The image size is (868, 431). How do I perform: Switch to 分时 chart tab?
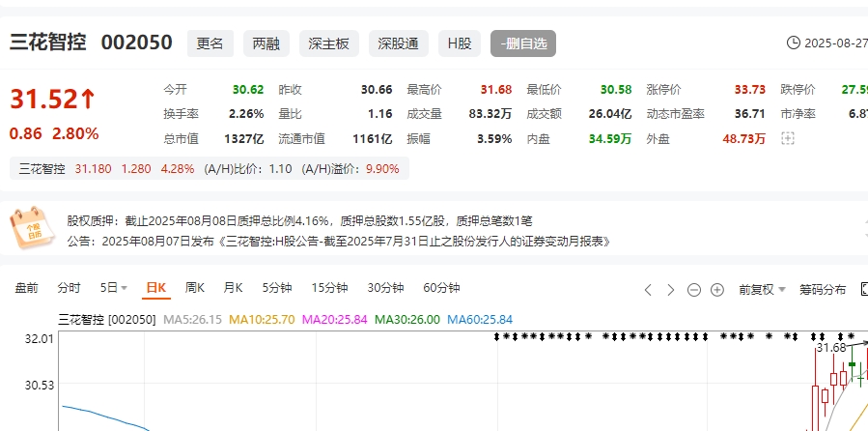tap(69, 288)
